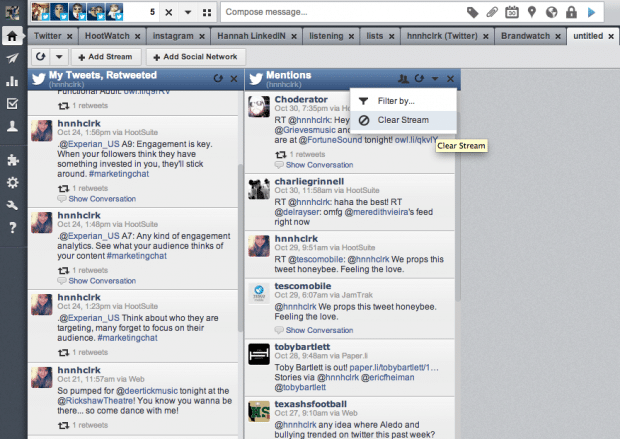The height and width of the screenshot is (439, 620).
Task: Open the Analytics bar chart icon
Action: coord(12,81)
